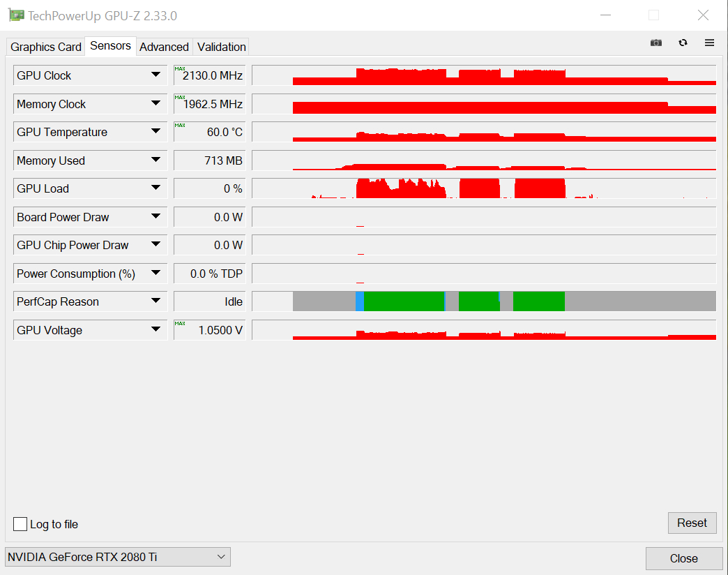Click the Close button at bottom
728x575 pixels.
click(684, 558)
